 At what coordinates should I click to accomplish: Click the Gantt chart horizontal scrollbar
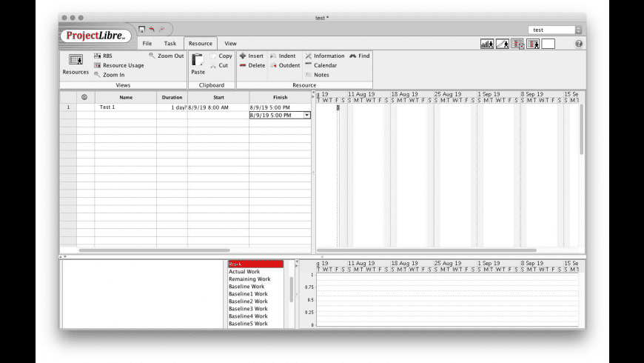tap(426, 250)
